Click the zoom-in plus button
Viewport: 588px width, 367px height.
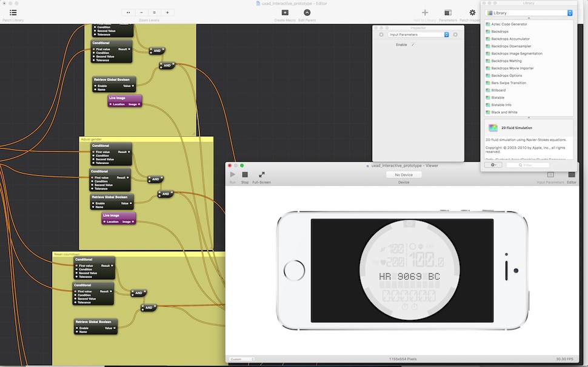[x=167, y=12]
